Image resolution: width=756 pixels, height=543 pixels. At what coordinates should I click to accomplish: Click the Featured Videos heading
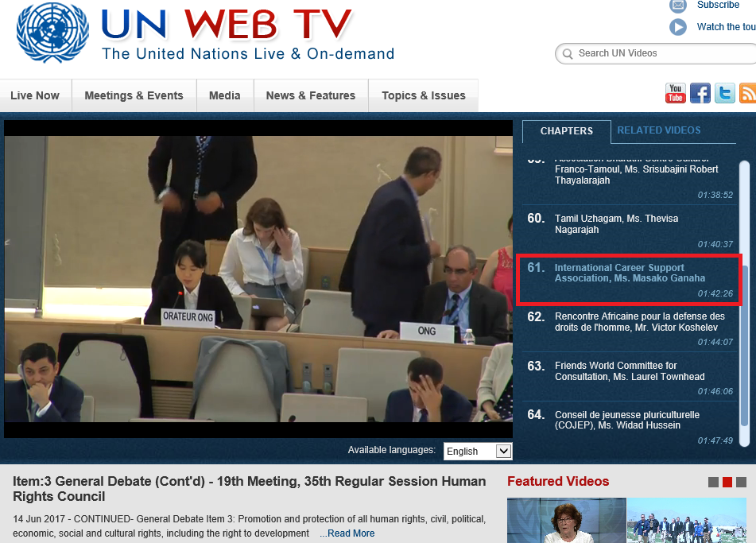pos(558,481)
